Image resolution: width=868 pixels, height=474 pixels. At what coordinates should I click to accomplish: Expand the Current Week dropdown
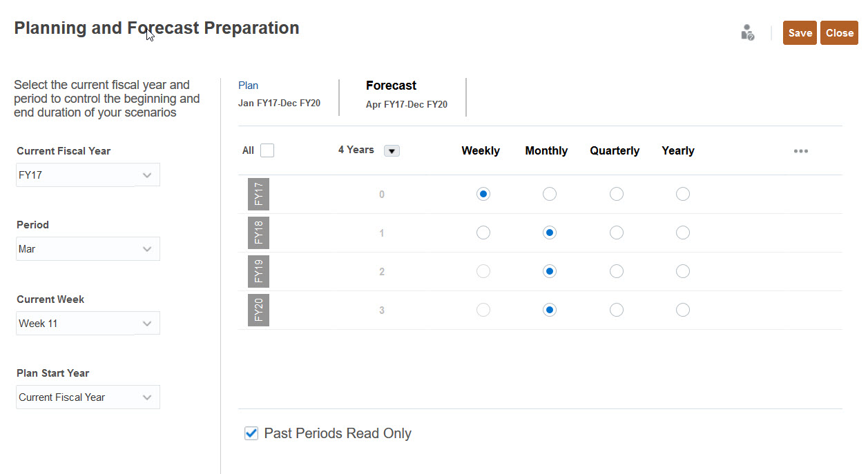tap(146, 324)
